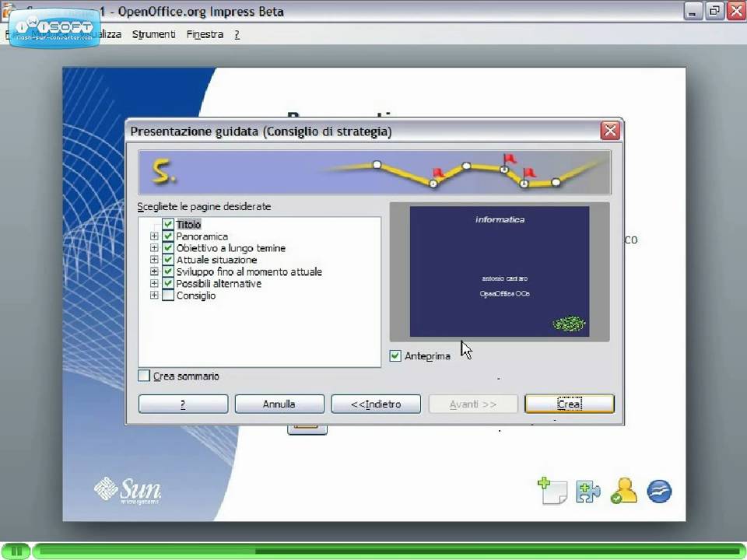
Task: Click the <<Indietro button
Action: click(376, 404)
